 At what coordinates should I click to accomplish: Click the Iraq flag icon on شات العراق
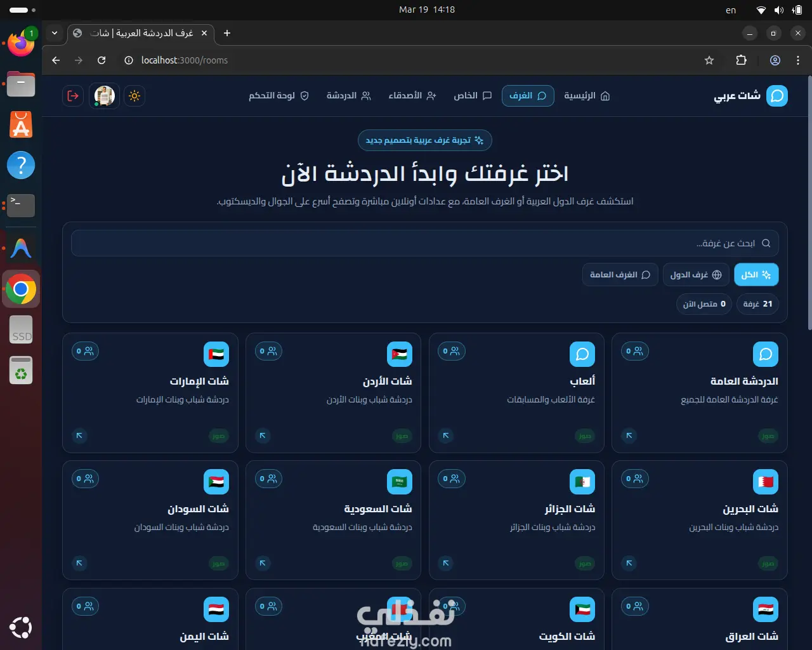[x=766, y=609]
